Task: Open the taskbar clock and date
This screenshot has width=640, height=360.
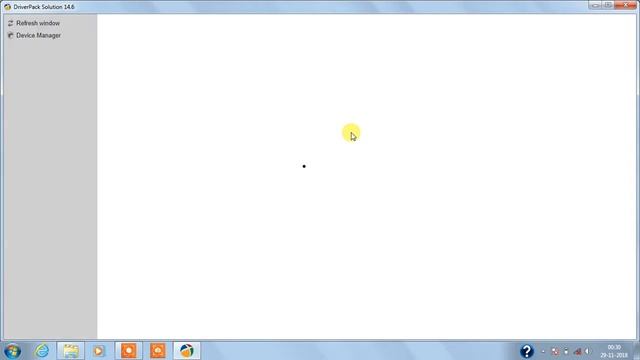Action: tap(614, 351)
